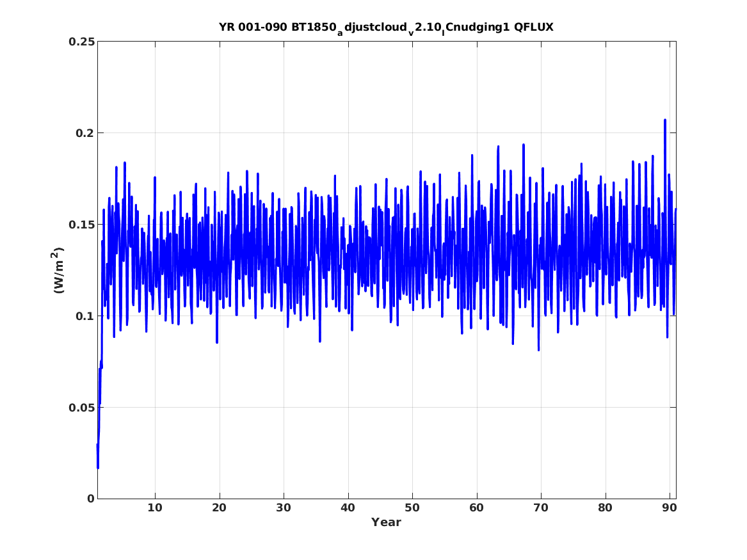Click x-axis tick label 30
The height and width of the screenshot is (560, 747).
coord(284,508)
